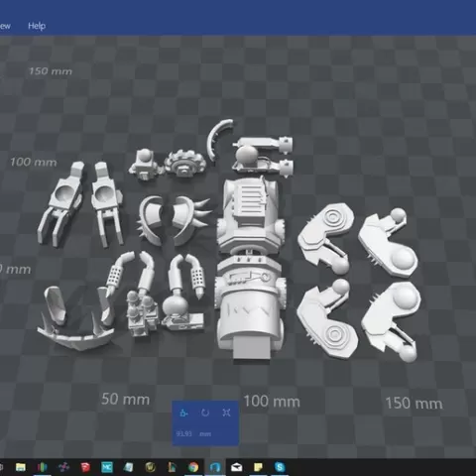Screen dimensions: 476x476
Task: Open File Explorer from the taskbar
Action: pos(21,467)
